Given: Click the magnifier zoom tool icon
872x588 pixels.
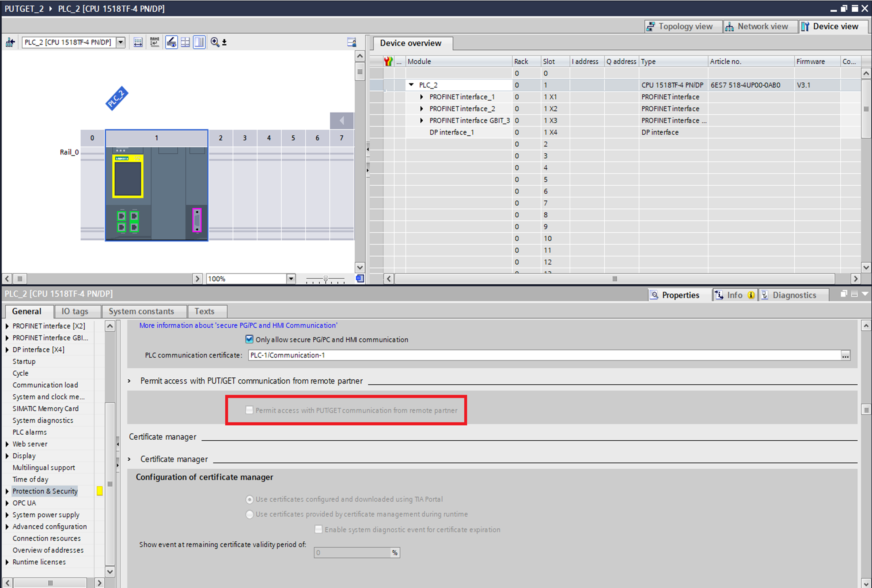Looking at the screenshot, I should (215, 42).
